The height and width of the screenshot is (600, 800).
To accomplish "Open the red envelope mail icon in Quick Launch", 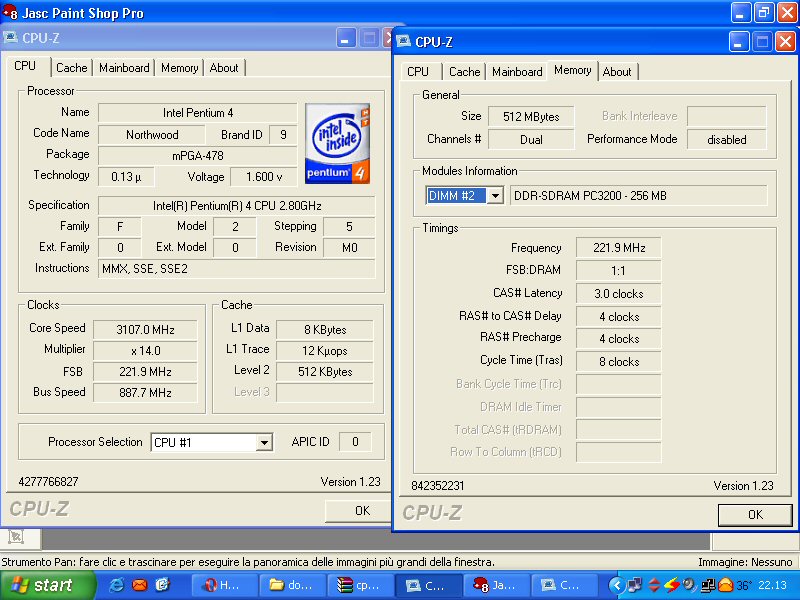I will click(x=140, y=585).
